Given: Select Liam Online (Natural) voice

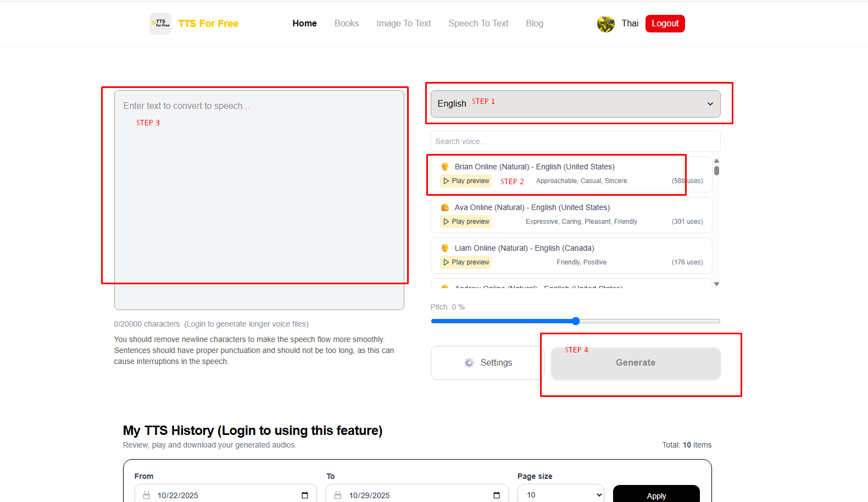Looking at the screenshot, I should [x=571, y=256].
